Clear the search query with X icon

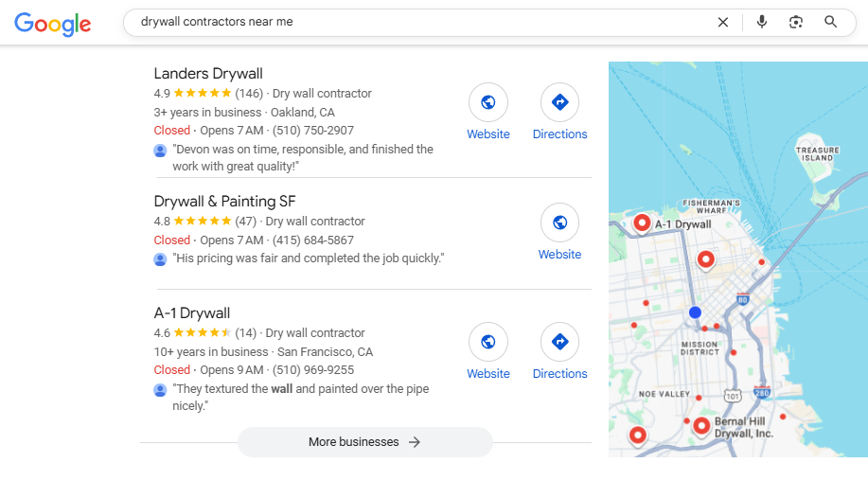[723, 22]
